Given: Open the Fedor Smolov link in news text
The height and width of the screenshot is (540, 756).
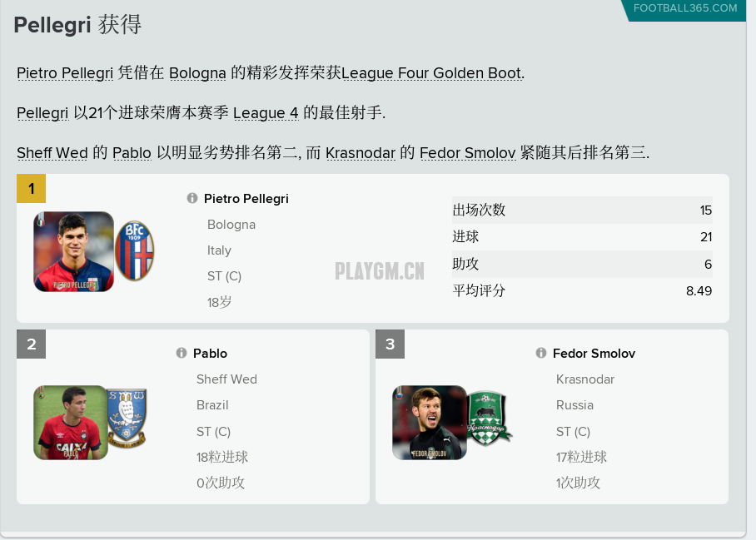Looking at the screenshot, I should [x=468, y=153].
